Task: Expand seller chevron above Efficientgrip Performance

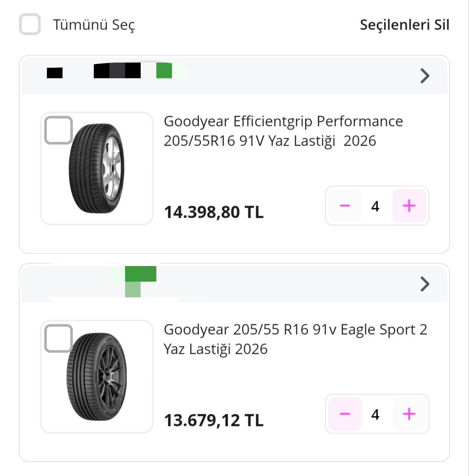Action: point(425,76)
